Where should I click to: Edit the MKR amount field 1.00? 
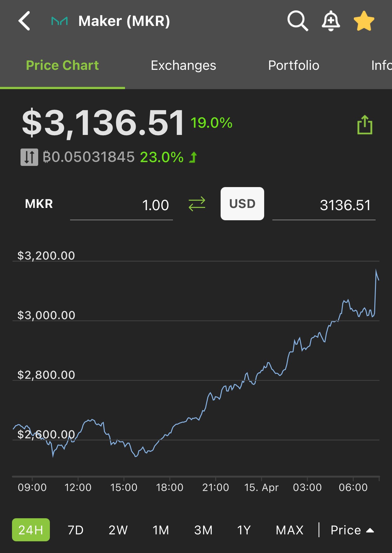pos(122,205)
